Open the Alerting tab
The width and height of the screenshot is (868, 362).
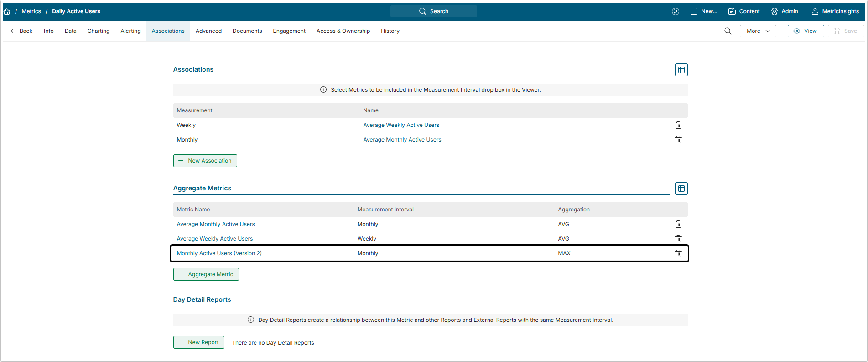point(130,31)
